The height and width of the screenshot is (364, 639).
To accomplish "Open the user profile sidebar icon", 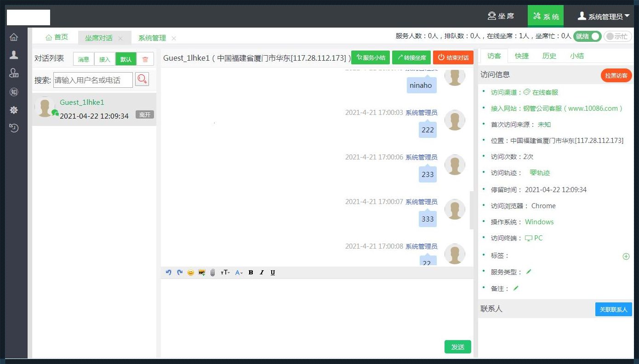I will point(14,55).
